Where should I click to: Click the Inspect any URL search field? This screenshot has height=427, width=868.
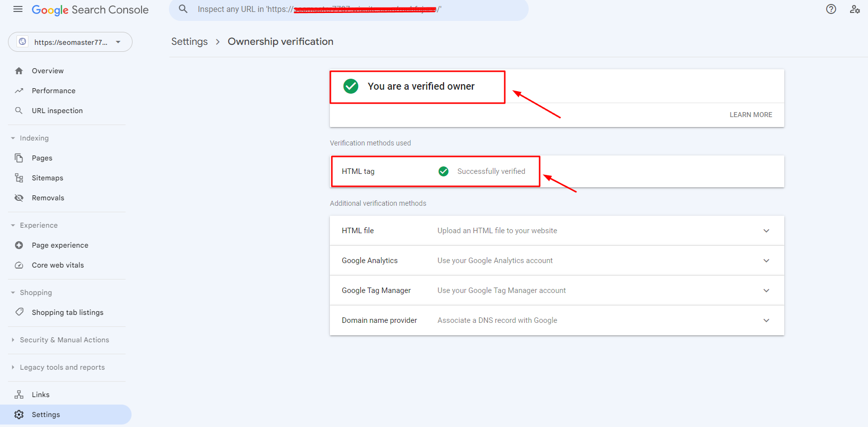tap(349, 9)
